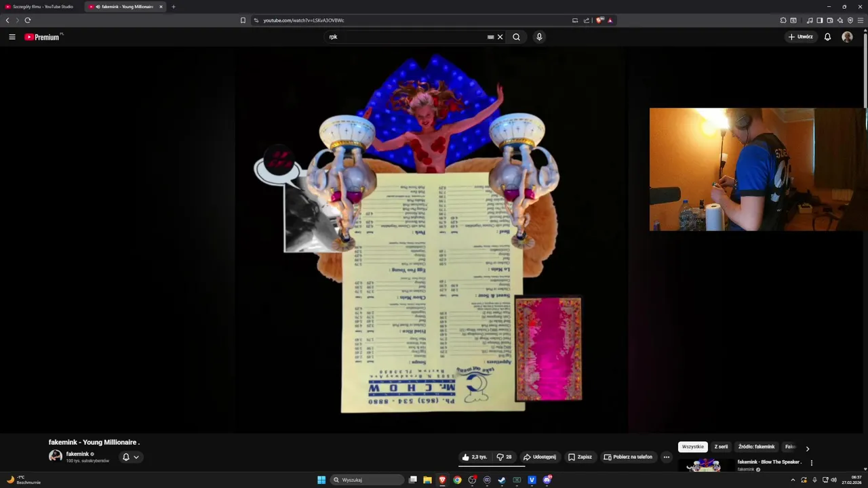868x488 pixels.
Task: Close the fakemink browser tab
Action: point(161,7)
